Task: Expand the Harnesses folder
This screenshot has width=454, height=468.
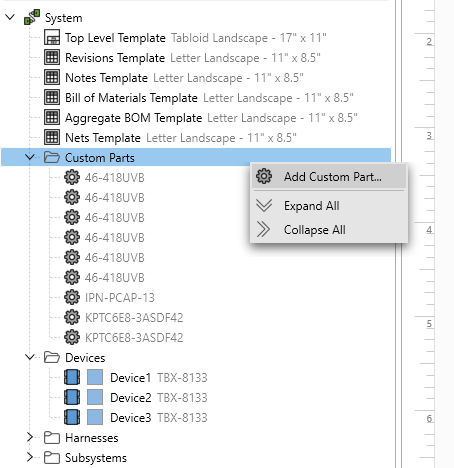Action: click(30, 437)
